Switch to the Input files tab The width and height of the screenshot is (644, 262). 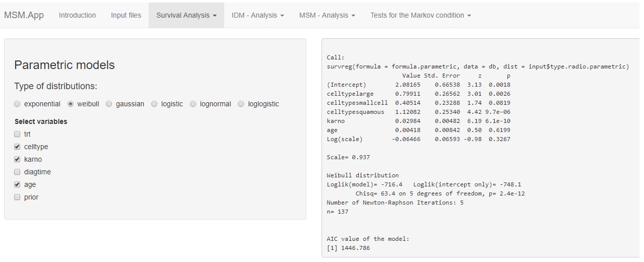coord(126,15)
